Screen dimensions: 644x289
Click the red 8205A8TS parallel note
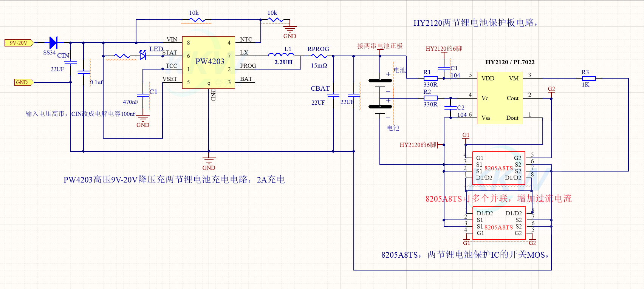point(498,199)
